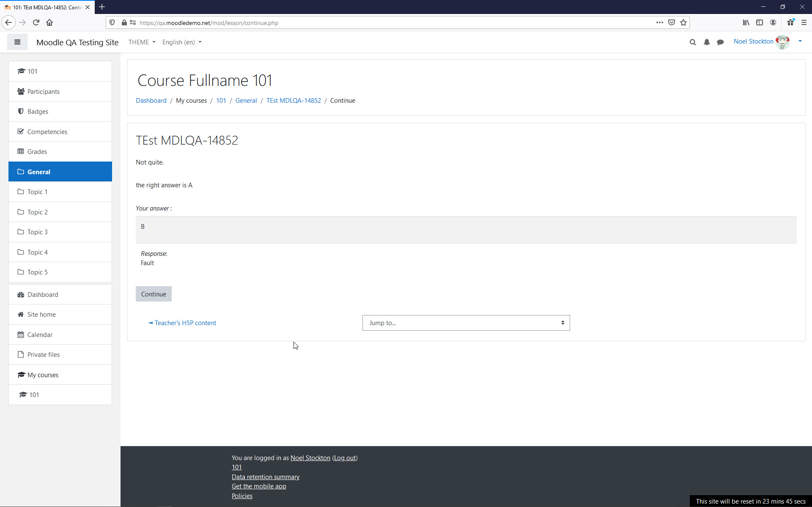Viewport: 812px width, 507px height.
Task: Go to Topic 2 section
Action: tap(60, 212)
